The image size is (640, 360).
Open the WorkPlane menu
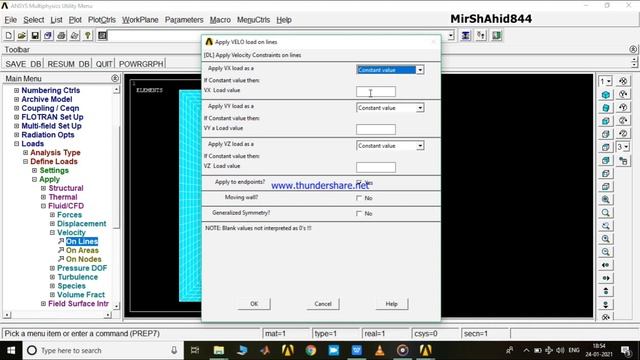click(x=140, y=20)
